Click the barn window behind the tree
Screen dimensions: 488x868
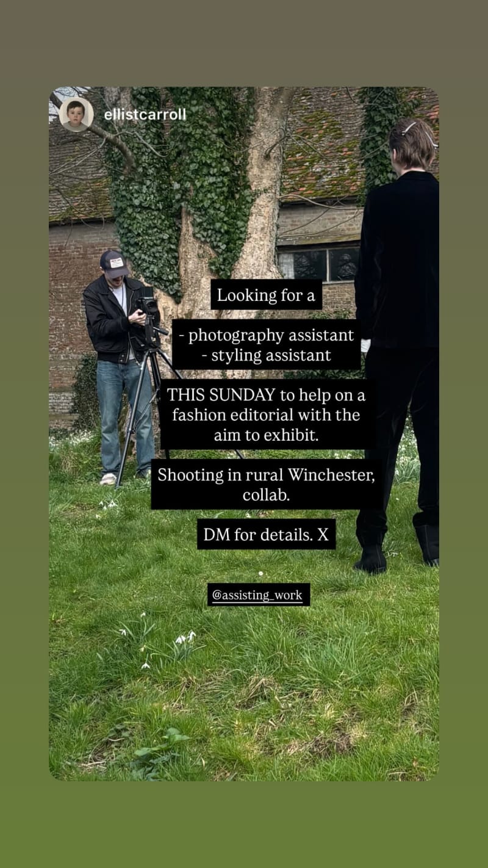pyautogui.click(x=320, y=263)
